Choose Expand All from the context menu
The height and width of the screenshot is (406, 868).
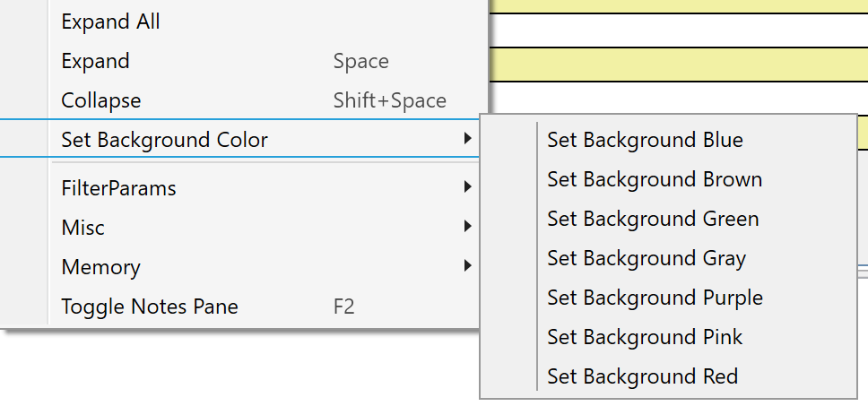(x=110, y=22)
